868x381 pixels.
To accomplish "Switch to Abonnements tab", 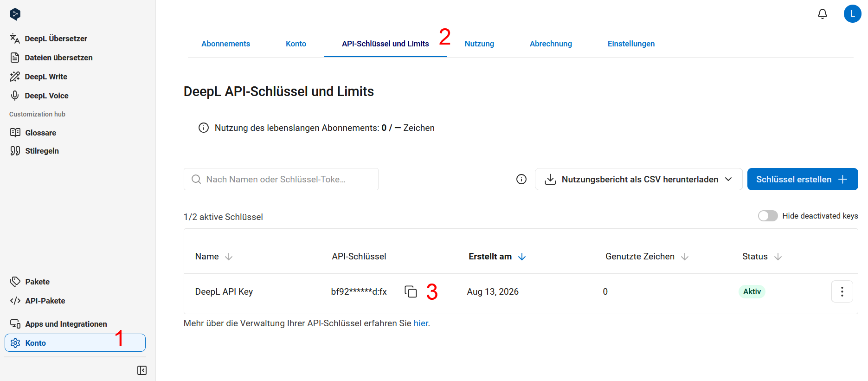I will pos(225,44).
